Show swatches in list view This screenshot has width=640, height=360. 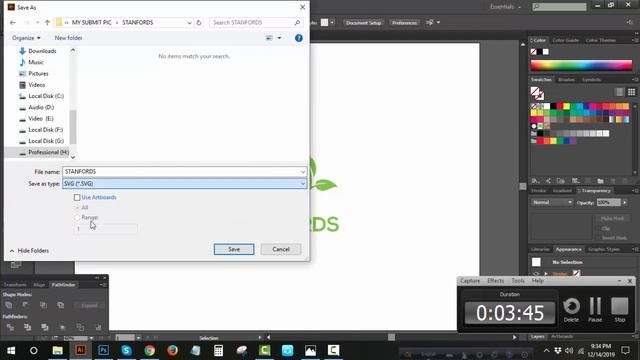point(620,92)
